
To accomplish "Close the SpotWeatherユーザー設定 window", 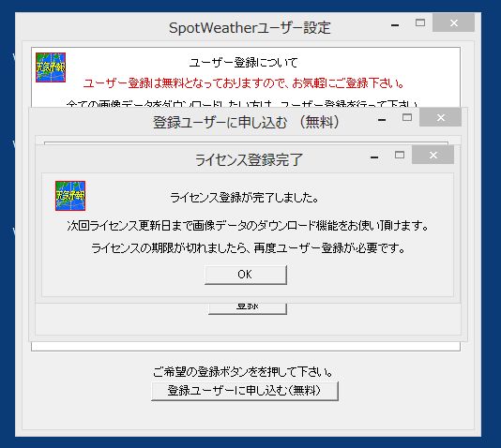I will tap(453, 23).
